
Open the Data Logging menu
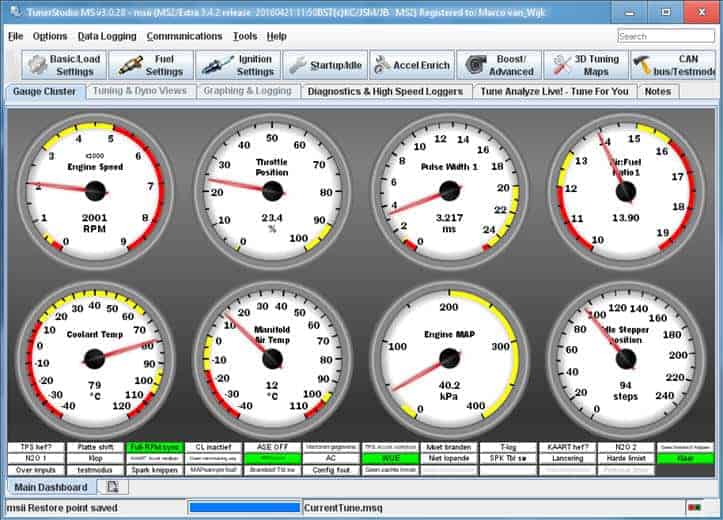click(x=107, y=36)
